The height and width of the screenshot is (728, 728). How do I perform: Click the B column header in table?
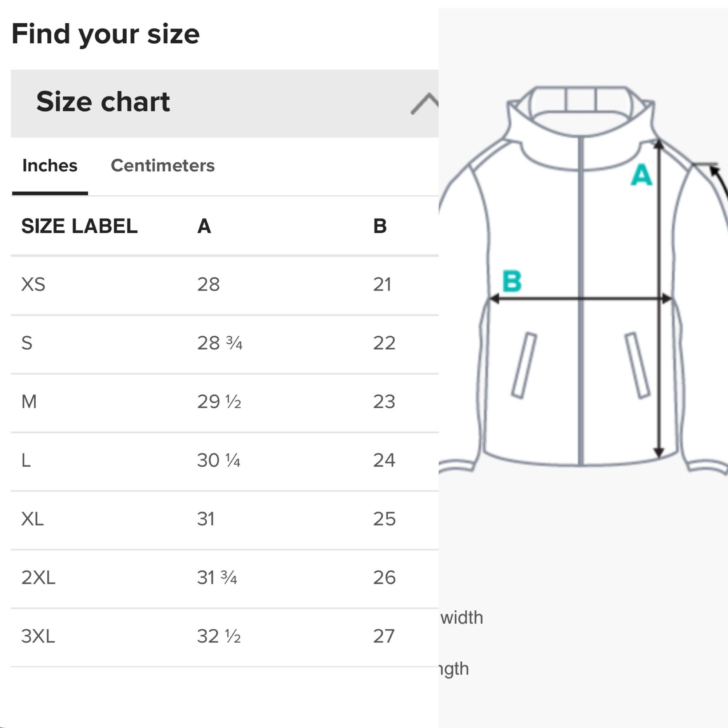click(x=380, y=226)
